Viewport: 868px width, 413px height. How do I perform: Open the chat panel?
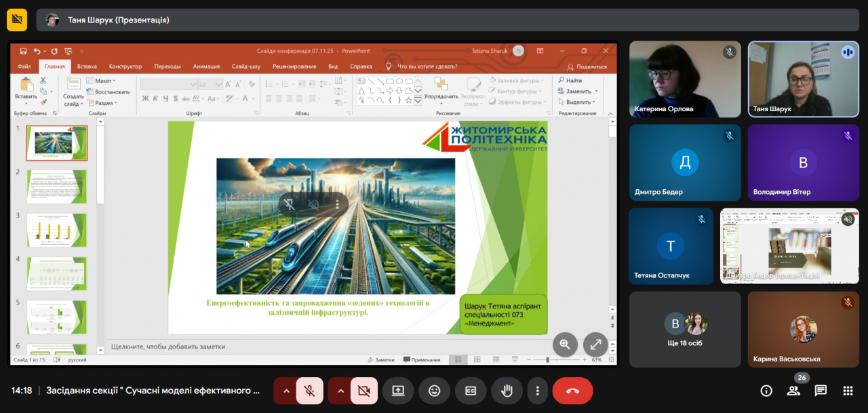(x=821, y=391)
